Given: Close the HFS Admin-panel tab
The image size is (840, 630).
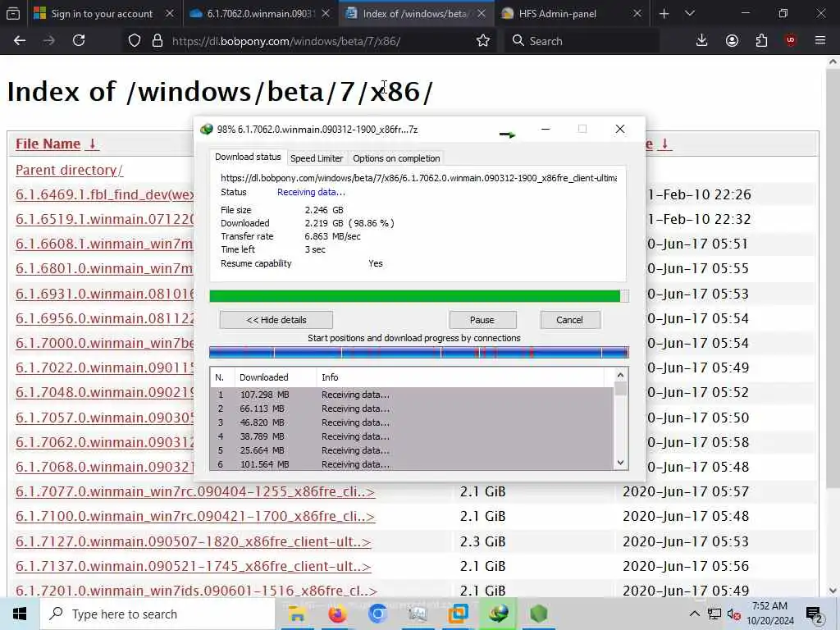Looking at the screenshot, I should tap(637, 13).
